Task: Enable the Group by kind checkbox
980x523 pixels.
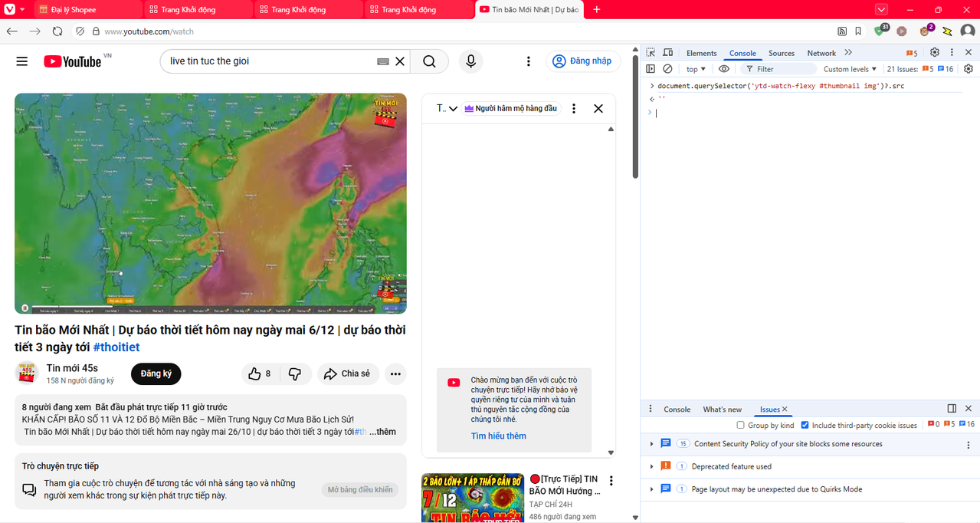Action: click(x=740, y=425)
